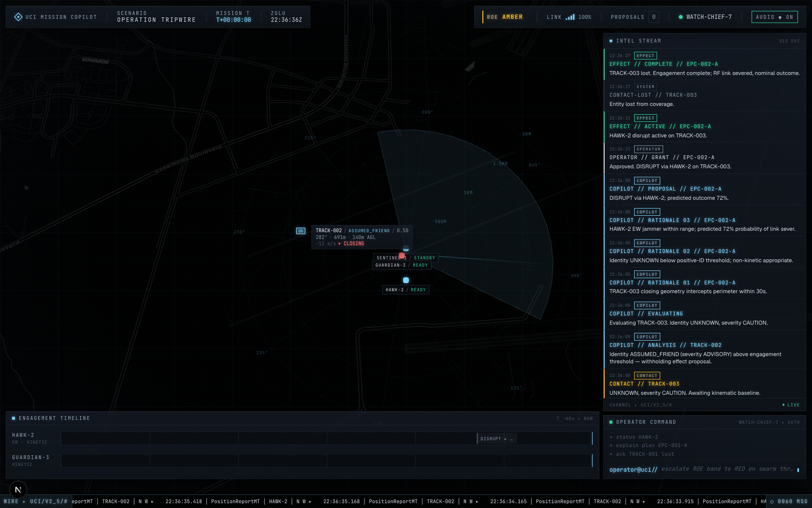Click the 22:36:33.915 ticker timestamp
The width and height of the screenshot is (812, 508).
click(675, 502)
